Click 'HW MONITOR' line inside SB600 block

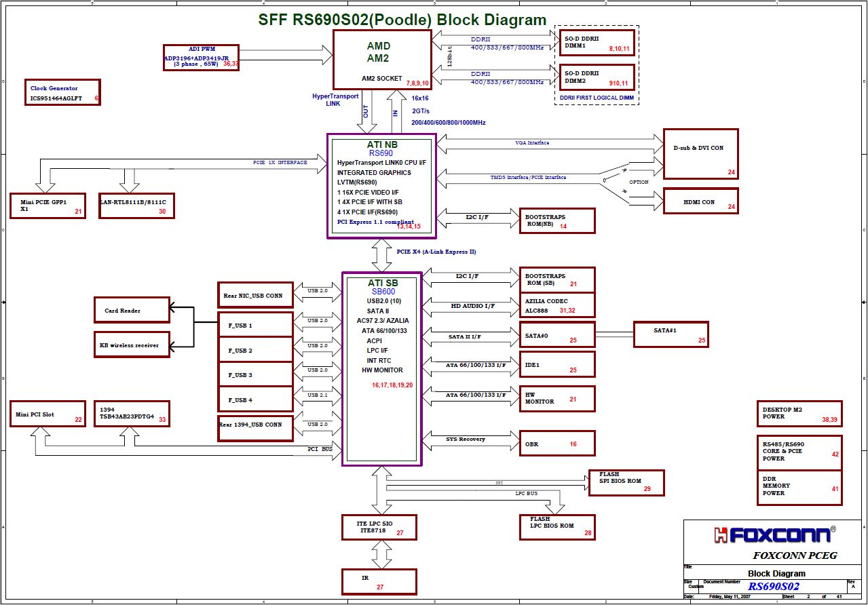click(x=382, y=370)
